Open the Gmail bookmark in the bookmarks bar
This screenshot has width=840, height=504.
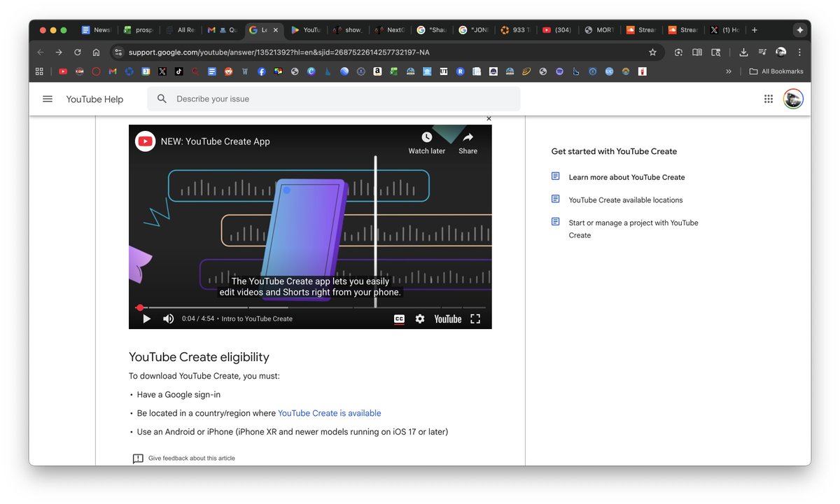click(113, 71)
